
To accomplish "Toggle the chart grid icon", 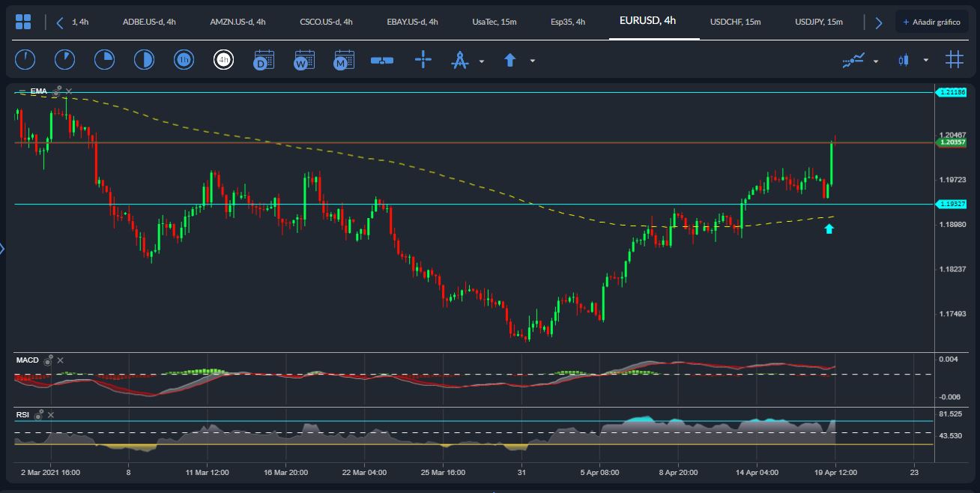I will pyautogui.click(x=954, y=58).
